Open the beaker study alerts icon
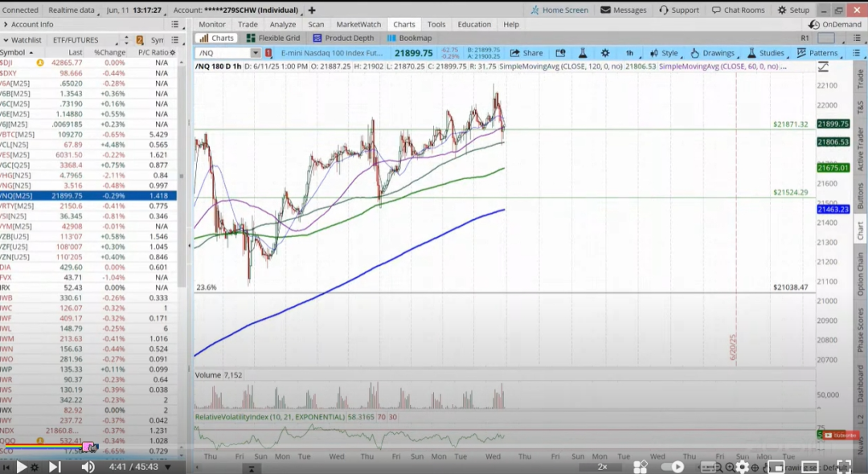Viewport: 868px width, 474px height. point(583,53)
